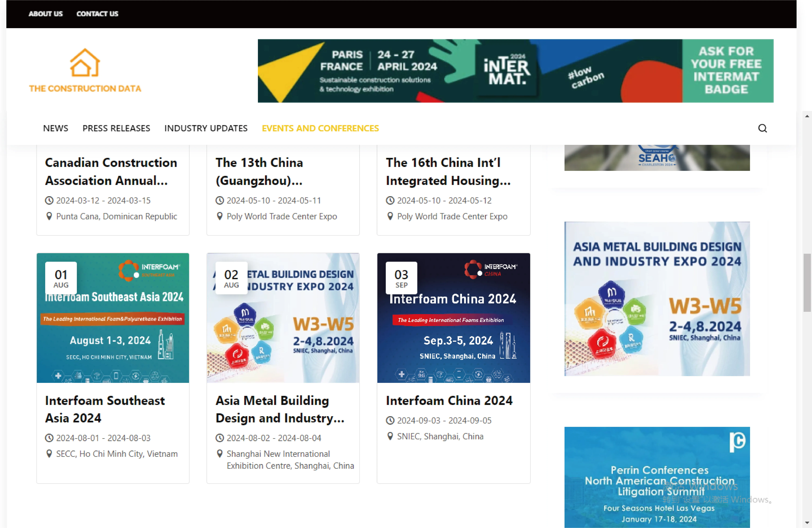This screenshot has height=528, width=812.
Task: Click The Construction Data house logo
Action: pos(85,70)
